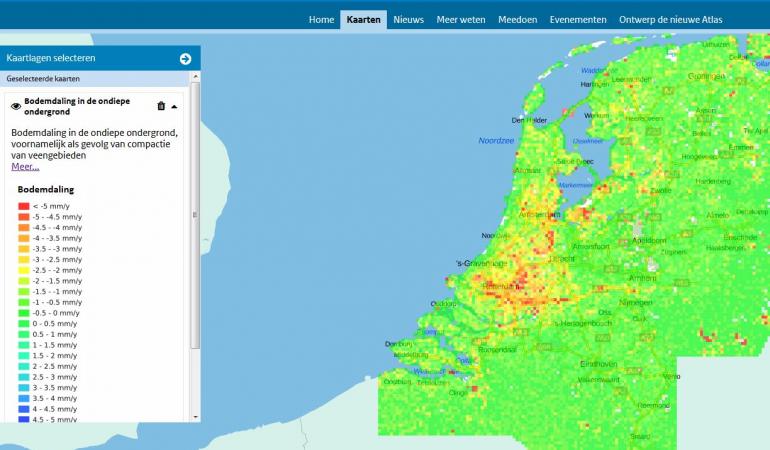Click the layer title 'Bodemdaling in de ondiepe ondergrond'
This screenshot has width=770, height=450.
[x=77, y=106]
